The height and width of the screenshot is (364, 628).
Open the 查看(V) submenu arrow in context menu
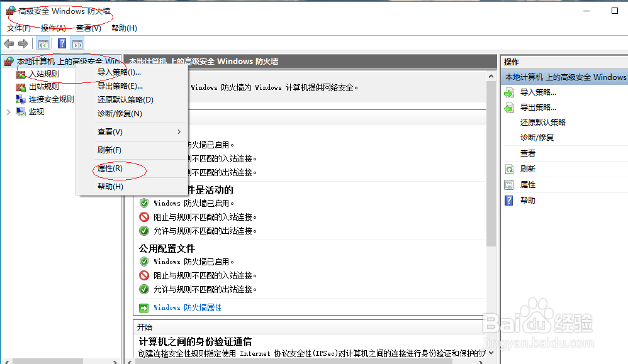(179, 131)
